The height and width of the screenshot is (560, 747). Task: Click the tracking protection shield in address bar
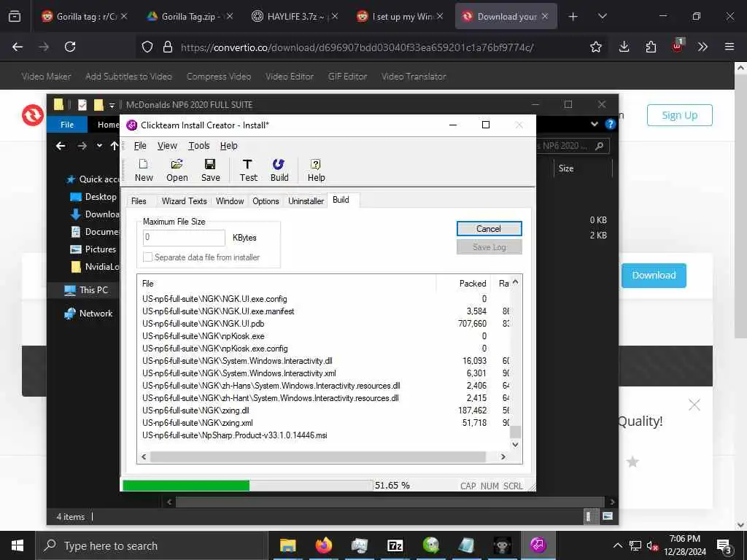147,47
